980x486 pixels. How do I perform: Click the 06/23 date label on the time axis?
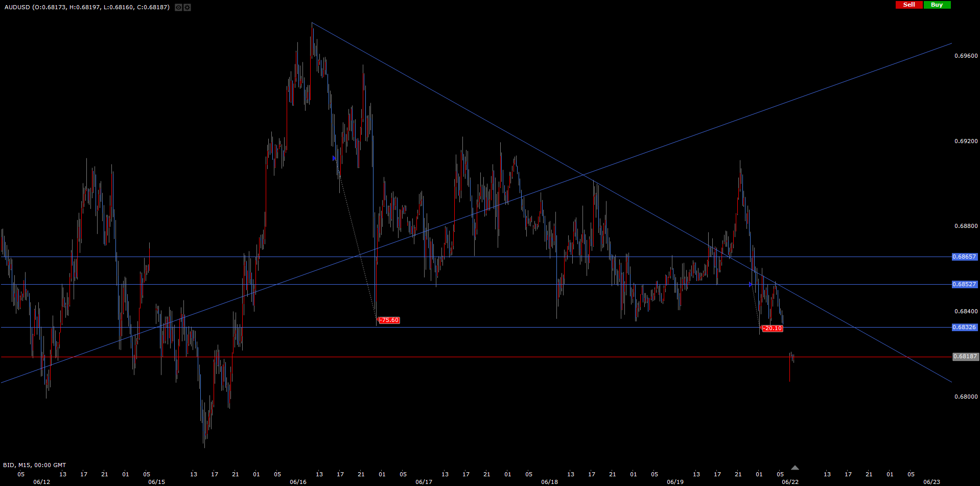(x=931, y=482)
